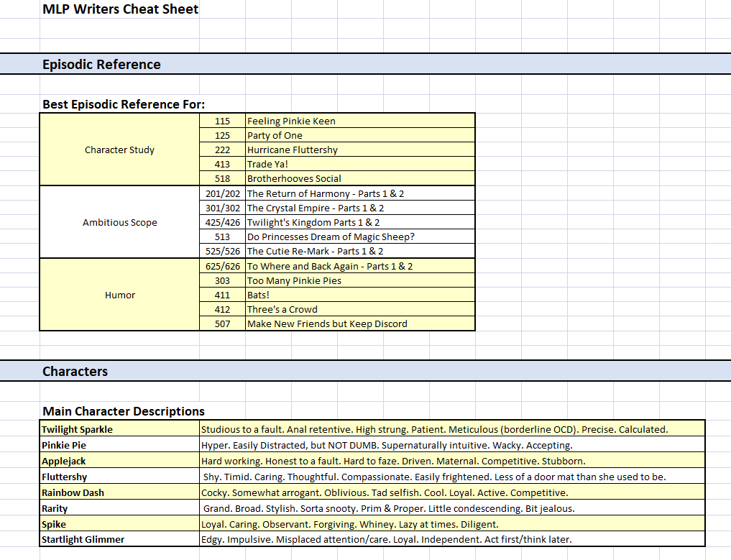Select the 'Ambitious Scope' merged cell
Screen dimensions: 731x560
120,222
